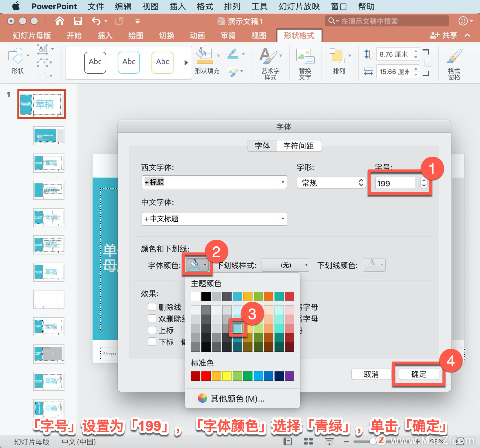Switch to Normal view in status bar
The width and height of the screenshot is (480, 448).
pyautogui.click(x=287, y=441)
